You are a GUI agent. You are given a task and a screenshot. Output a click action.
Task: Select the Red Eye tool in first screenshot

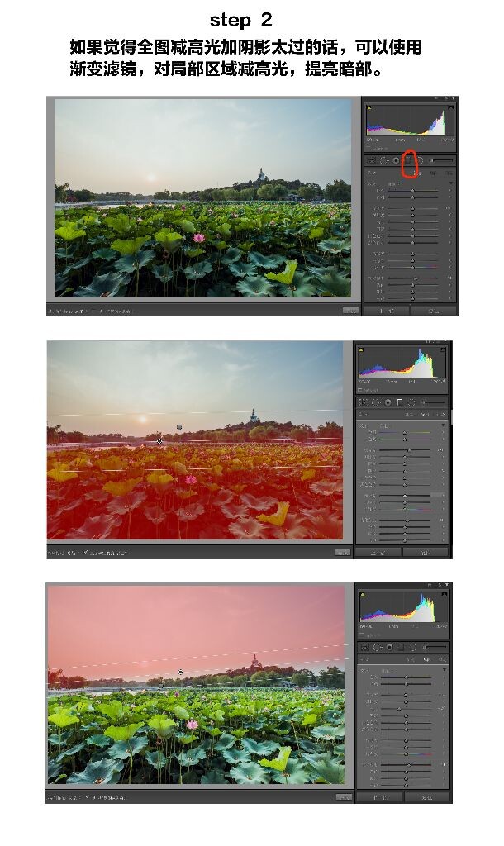[x=396, y=160]
